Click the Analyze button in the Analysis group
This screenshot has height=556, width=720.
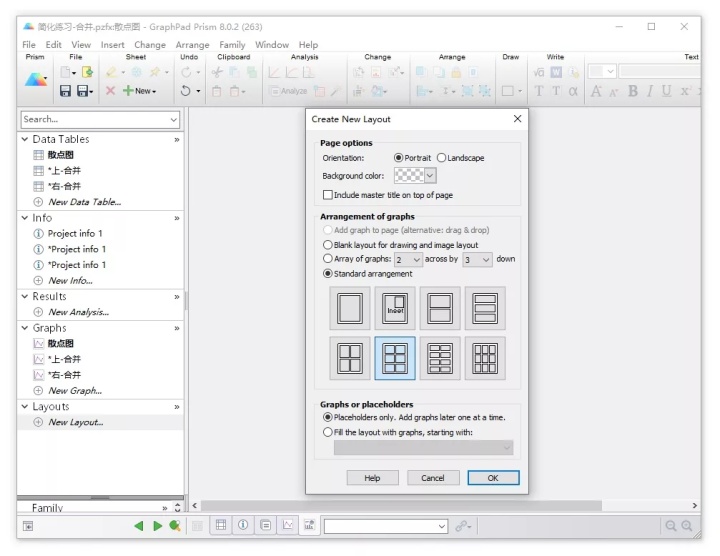288,91
